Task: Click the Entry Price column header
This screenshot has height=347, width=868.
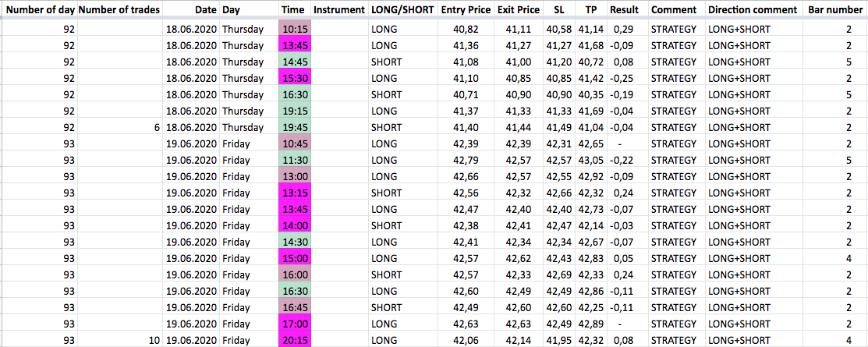Action: click(x=466, y=10)
